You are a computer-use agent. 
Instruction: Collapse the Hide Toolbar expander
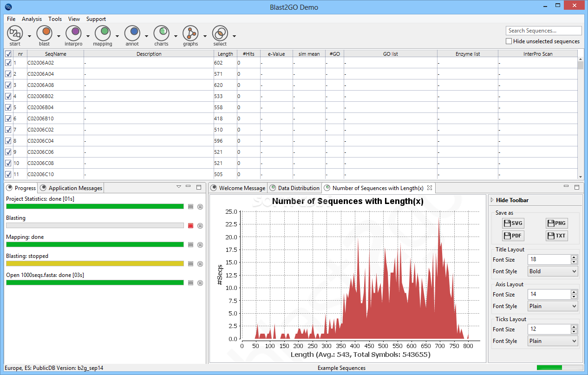pyautogui.click(x=492, y=200)
